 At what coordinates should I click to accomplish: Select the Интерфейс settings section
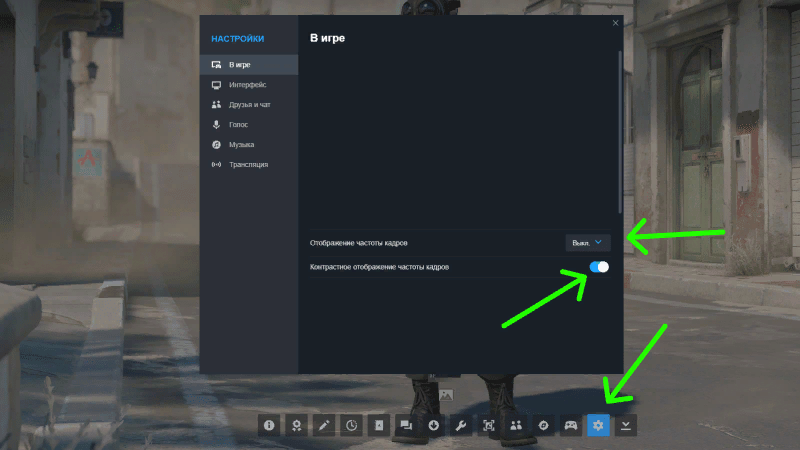pos(249,85)
